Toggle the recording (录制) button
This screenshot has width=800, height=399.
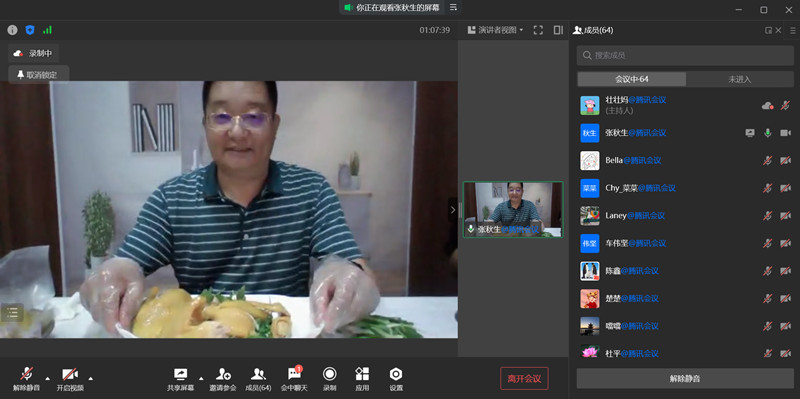point(330,380)
